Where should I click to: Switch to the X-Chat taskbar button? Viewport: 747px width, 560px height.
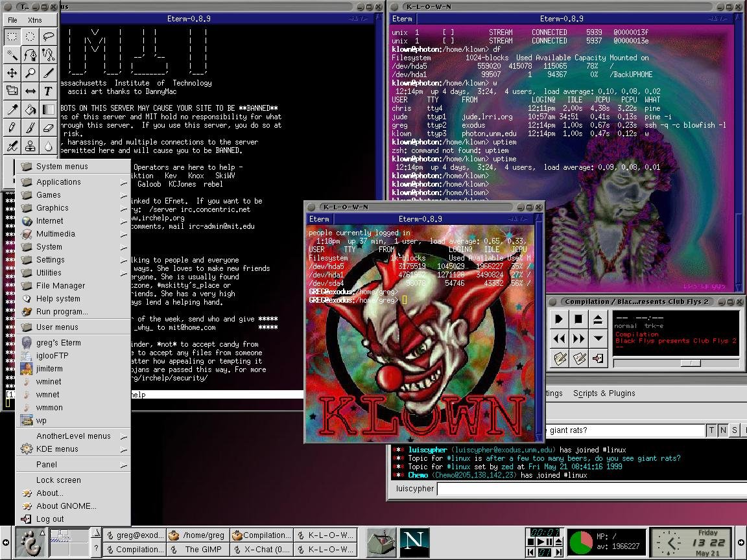261,549
